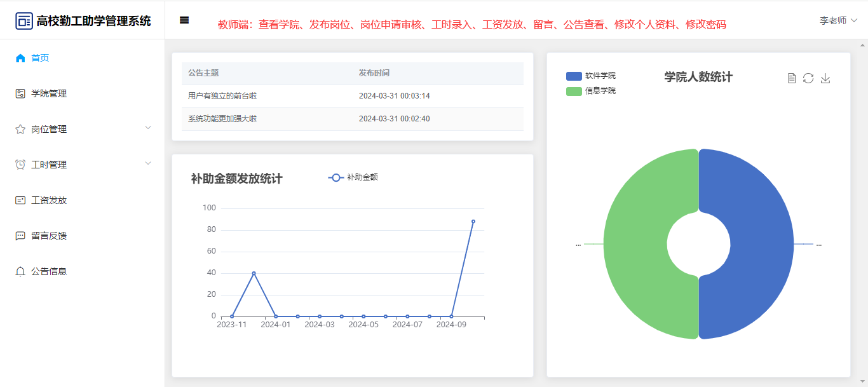Click the clock icon beside 工时管理
Image resolution: width=868 pixels, height=387 pixels.
point(20,165)
